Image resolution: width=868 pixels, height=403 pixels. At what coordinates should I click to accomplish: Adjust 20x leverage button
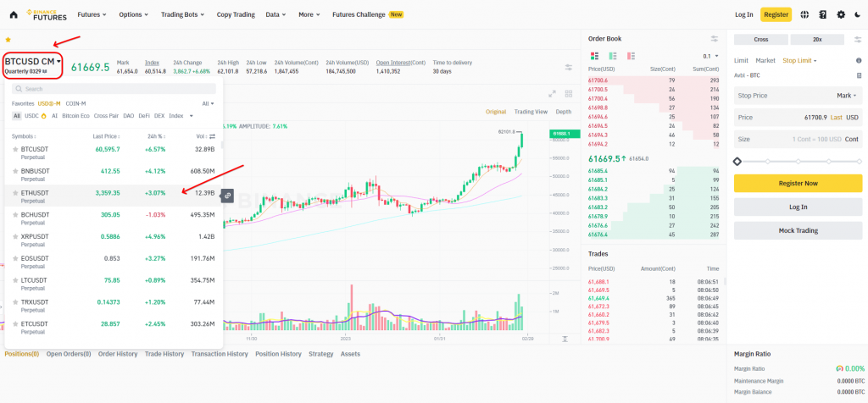pos(817,40)
